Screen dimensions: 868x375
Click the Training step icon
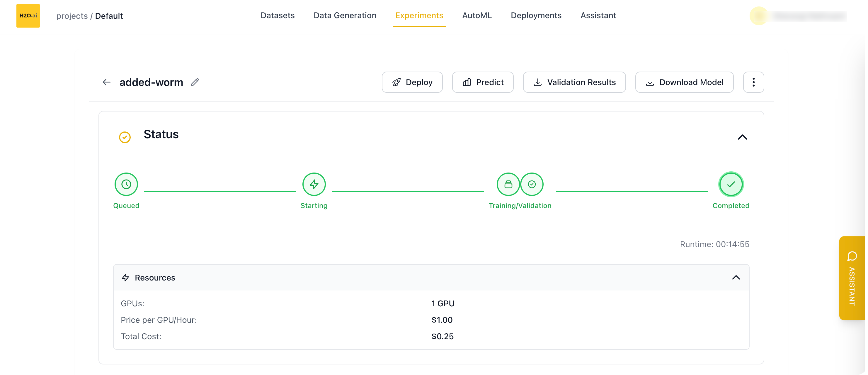tap(508, 184)
